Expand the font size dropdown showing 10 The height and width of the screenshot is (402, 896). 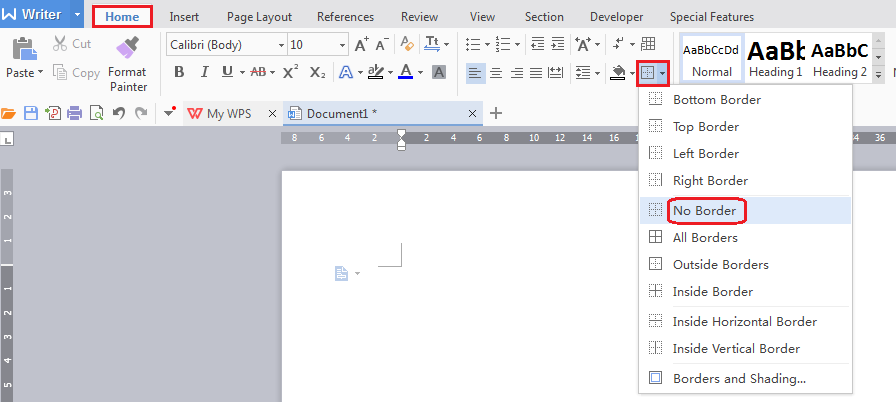[x=344, y=44]
